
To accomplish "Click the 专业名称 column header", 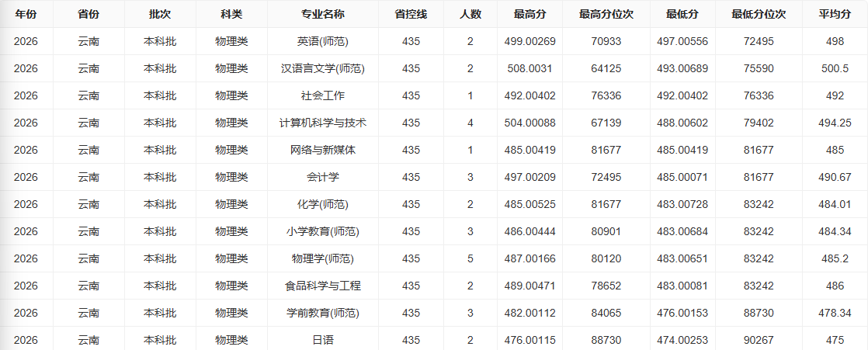I will pos(323,15).
